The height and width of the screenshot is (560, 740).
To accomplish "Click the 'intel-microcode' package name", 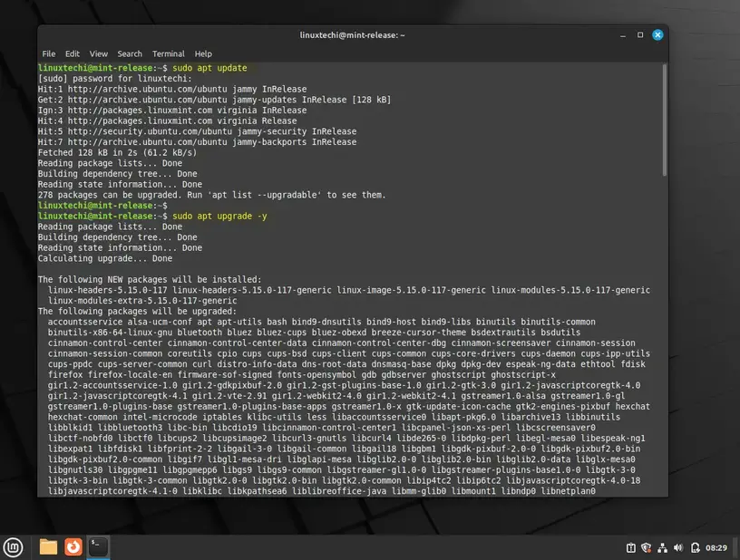I will pyautogui.click(x=160, y=417).
